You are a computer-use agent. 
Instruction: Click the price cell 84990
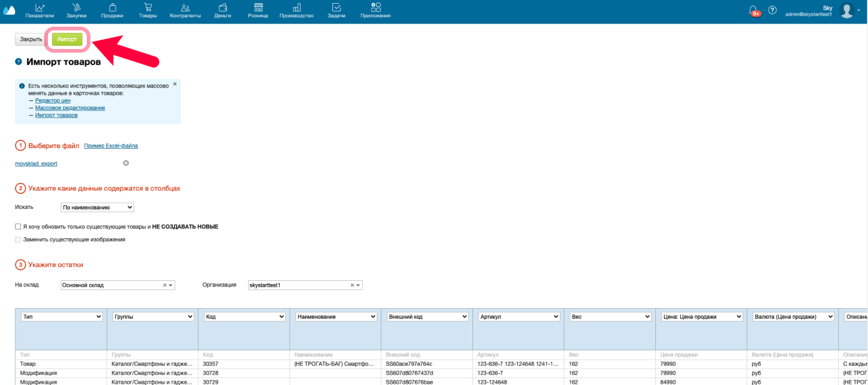pos(701,382)
